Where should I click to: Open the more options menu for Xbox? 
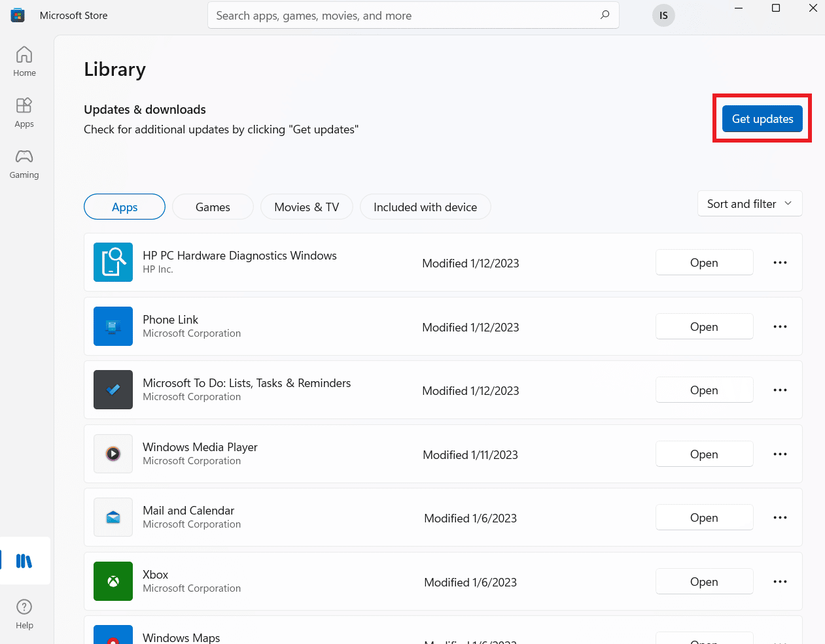780,581
